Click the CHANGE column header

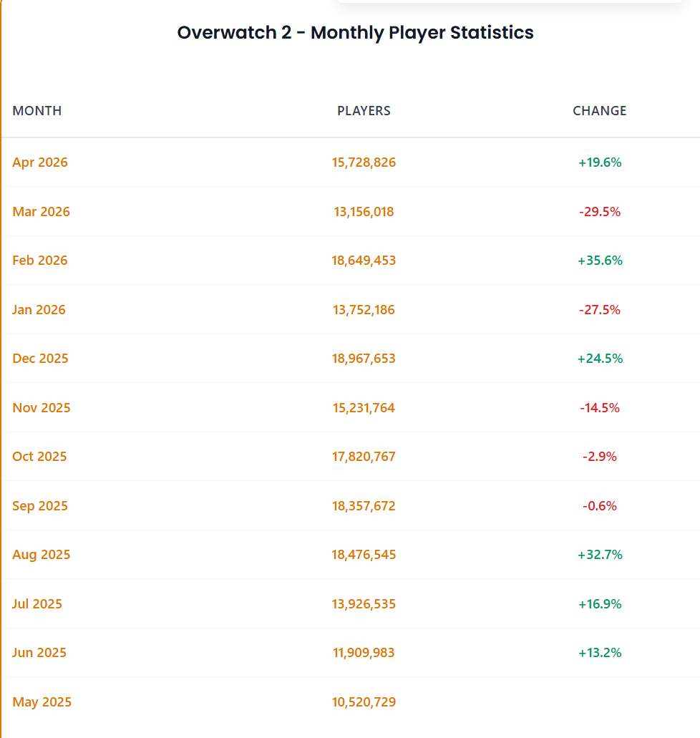pos(599,111)
